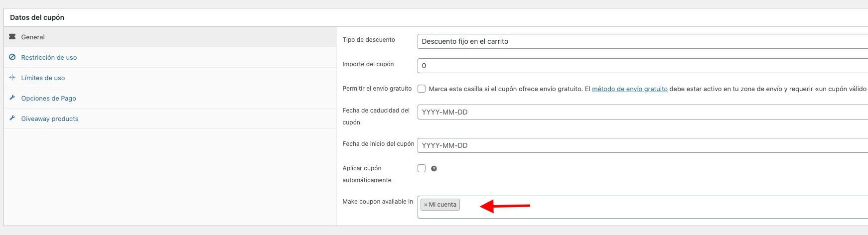Click the Importe del cupón label
868x235 pixels.
point(368,64)
